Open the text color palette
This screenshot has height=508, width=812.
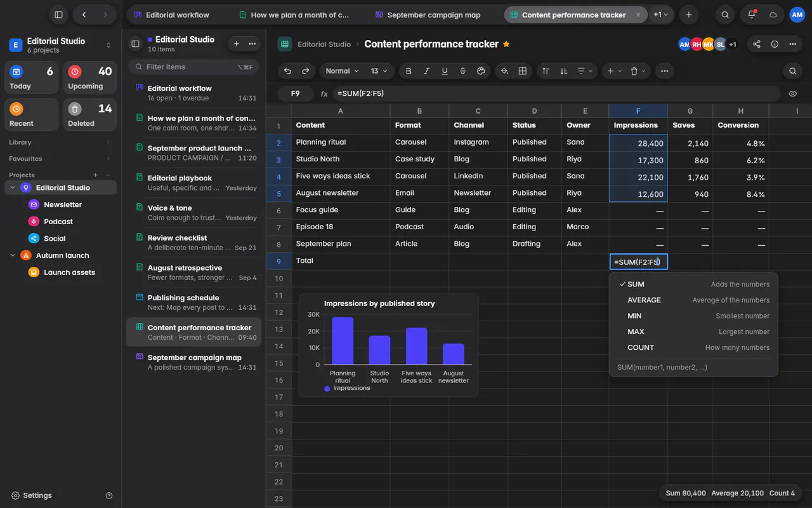pyautogui.click(x=481, y=71)
